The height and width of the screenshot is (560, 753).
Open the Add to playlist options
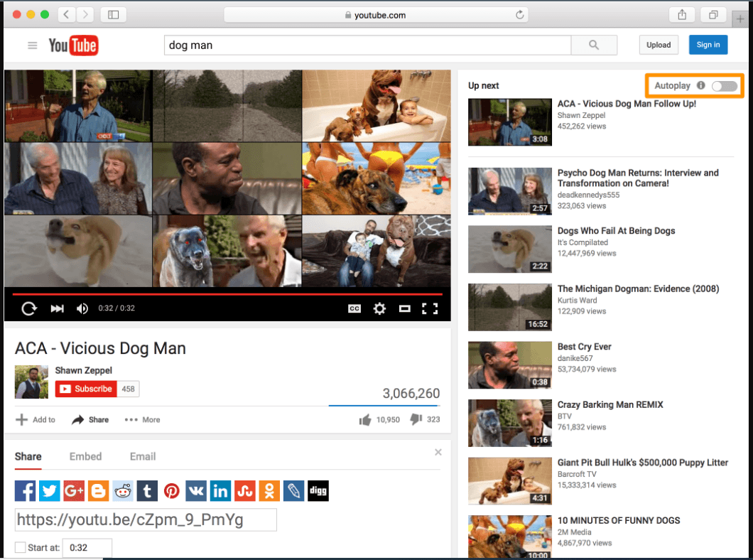coord(36,419)
